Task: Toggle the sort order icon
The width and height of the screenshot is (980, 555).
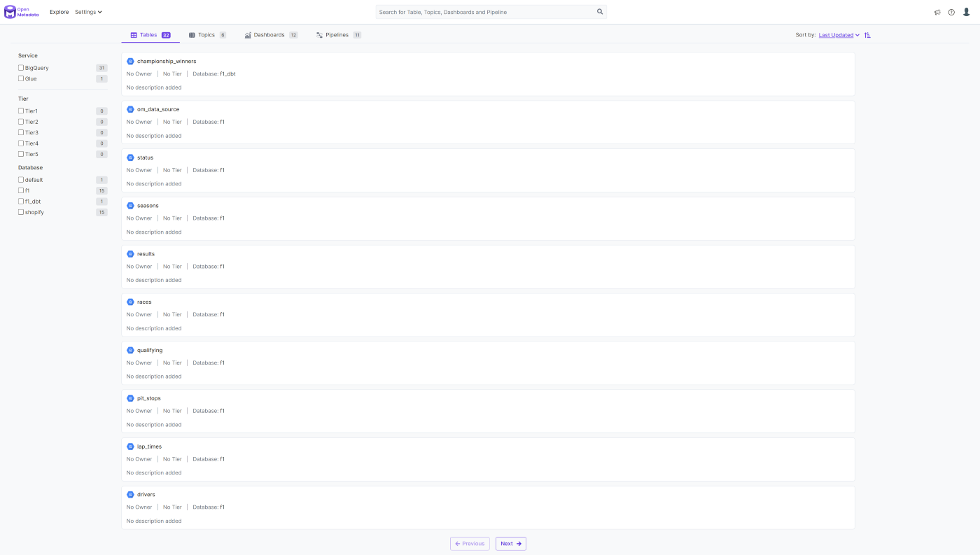Action: [x=867, y=35]
